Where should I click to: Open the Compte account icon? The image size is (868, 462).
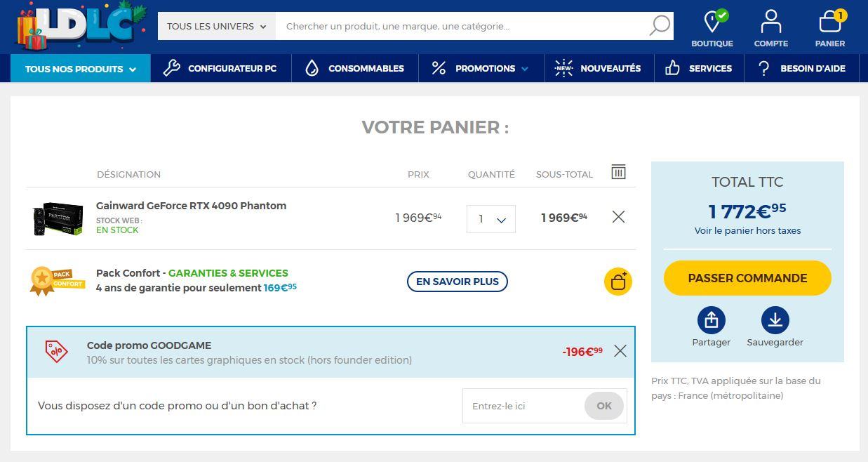pos(771,28)
